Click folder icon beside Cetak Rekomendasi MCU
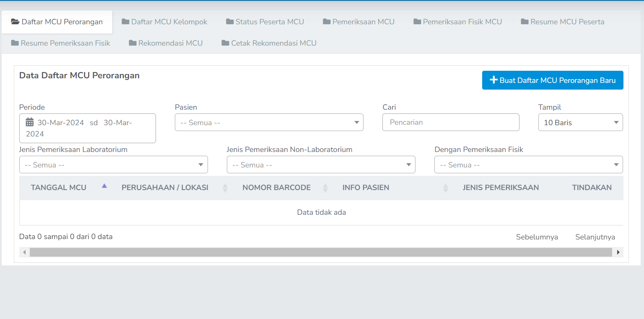The height and width of the screenshot is (319, 644). [225, 43]
